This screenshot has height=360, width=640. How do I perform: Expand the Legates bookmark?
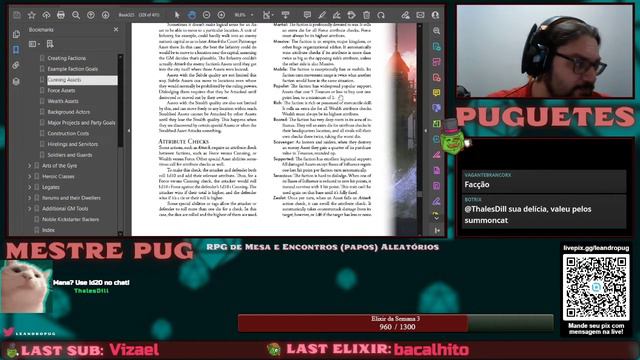(29, 187)
